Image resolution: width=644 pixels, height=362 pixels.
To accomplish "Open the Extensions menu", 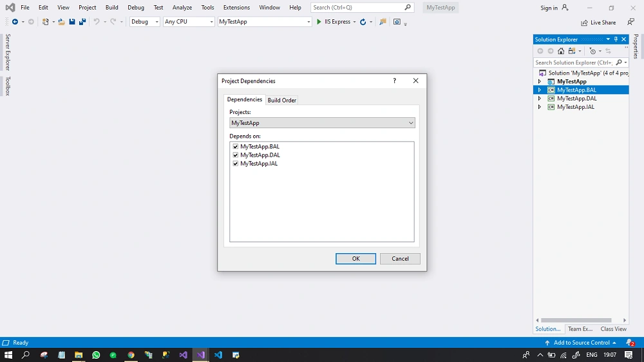I will pos(236,7).
